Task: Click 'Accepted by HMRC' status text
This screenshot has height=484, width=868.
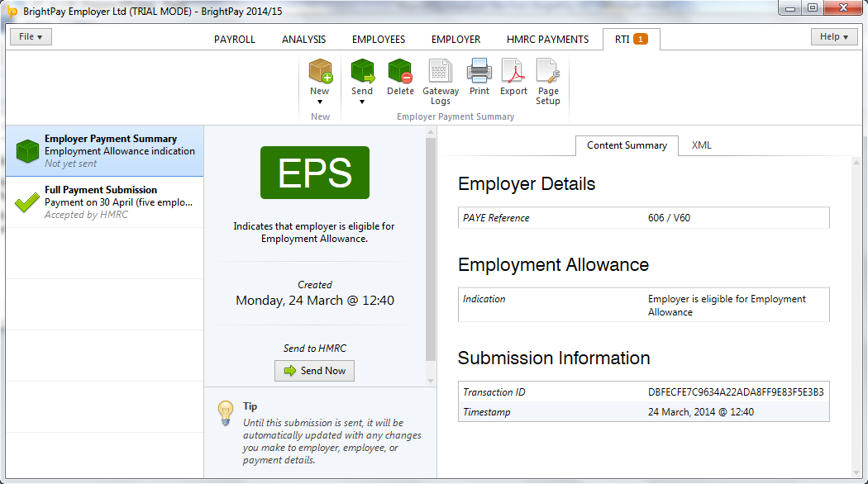Action: click(x=86, y=215)
